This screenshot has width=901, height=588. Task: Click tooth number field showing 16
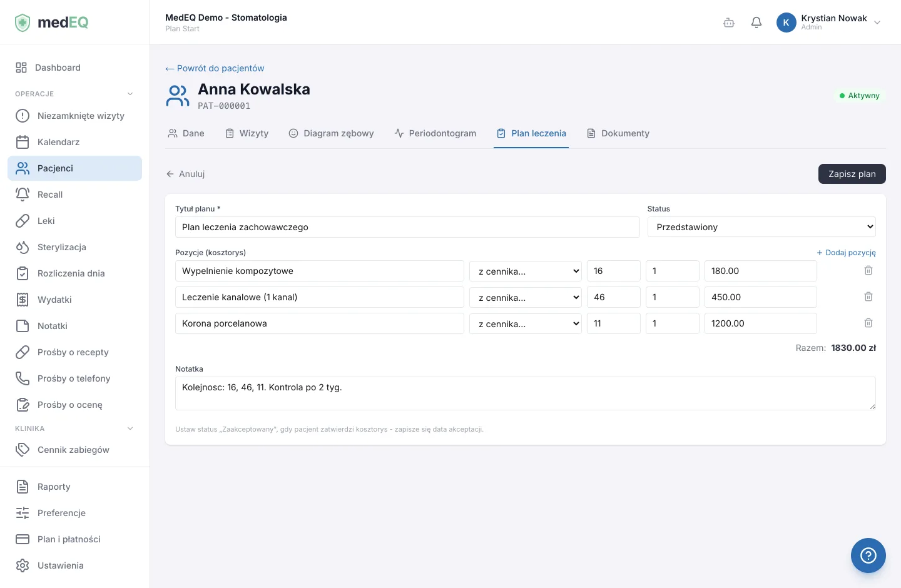pyautogui.click(x=614, y=271)
